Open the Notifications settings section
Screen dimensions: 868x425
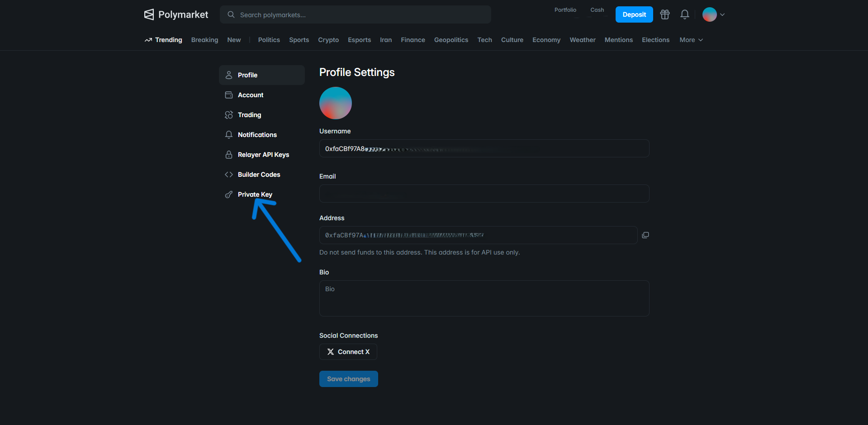(262, 135)
